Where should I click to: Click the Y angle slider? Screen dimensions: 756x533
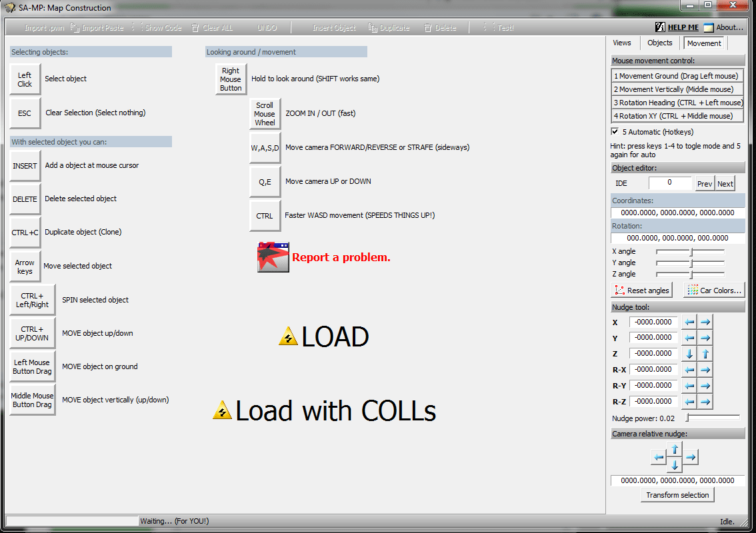click(690, 263)
